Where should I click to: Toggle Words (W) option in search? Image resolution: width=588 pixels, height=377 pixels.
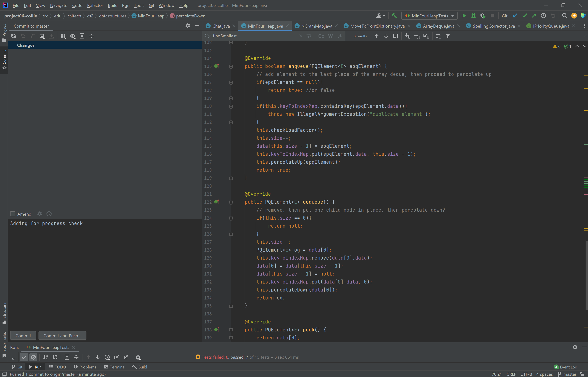click(x=330, y=36)
